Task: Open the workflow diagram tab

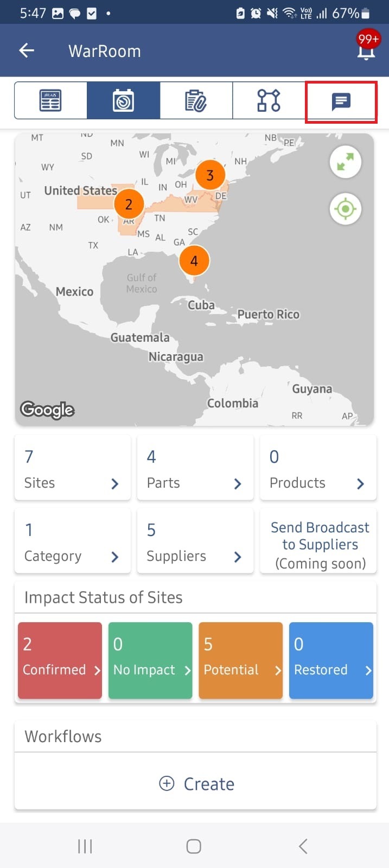Action: click(269, 100)
